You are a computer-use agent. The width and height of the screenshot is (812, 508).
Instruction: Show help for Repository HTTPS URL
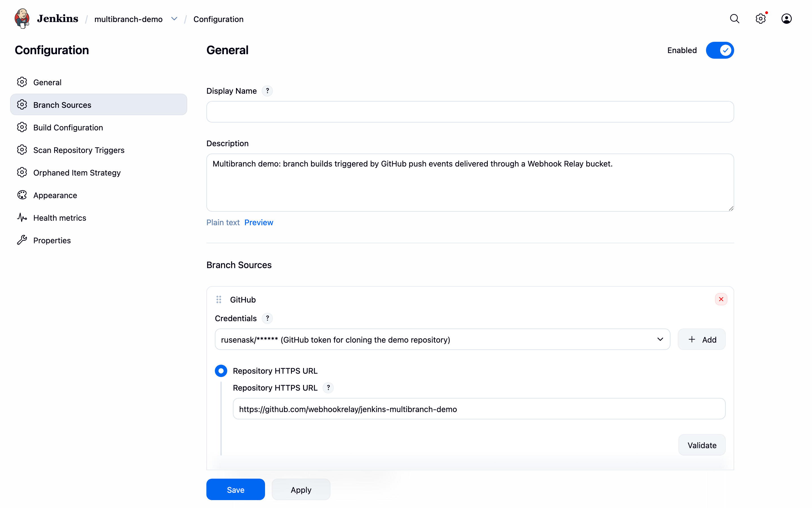328,388
